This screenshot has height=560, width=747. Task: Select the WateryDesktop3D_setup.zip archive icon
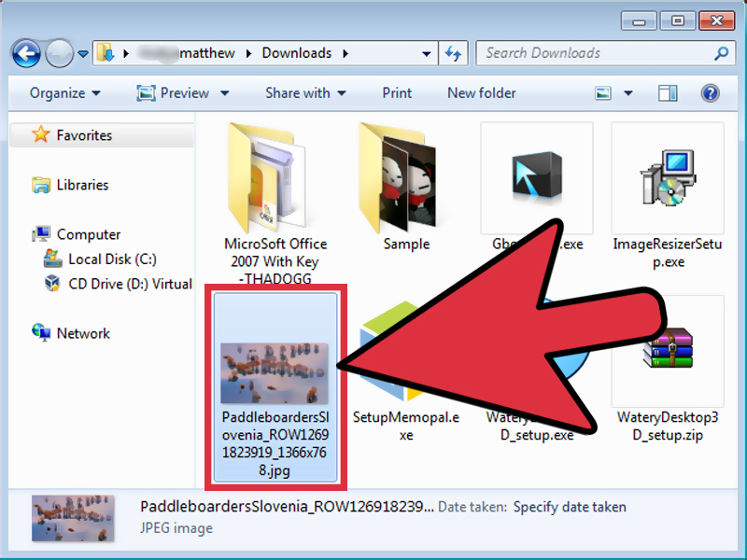(x=668, y=347)
